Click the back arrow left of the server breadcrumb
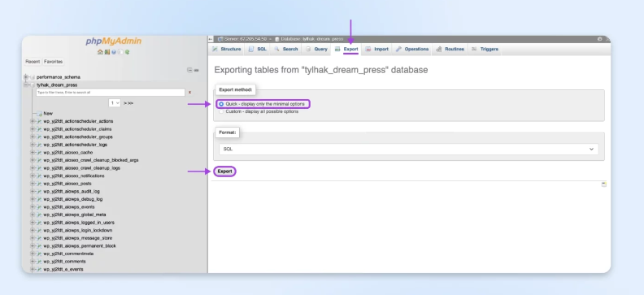Viewport: 644px width, 295px height. 211,39
